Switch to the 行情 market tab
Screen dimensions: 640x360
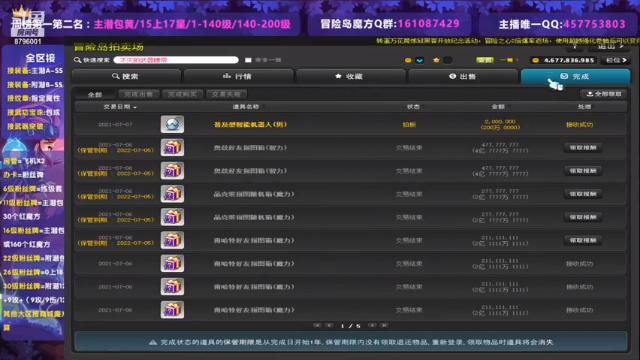click(x=238, y=76)
